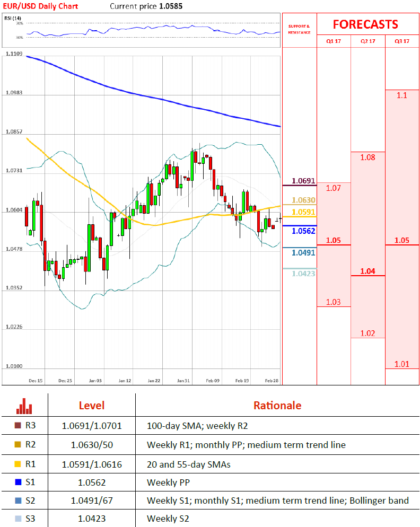Click the 1.0630 resistance level label
420x527 pixels.
click(303, 200)
